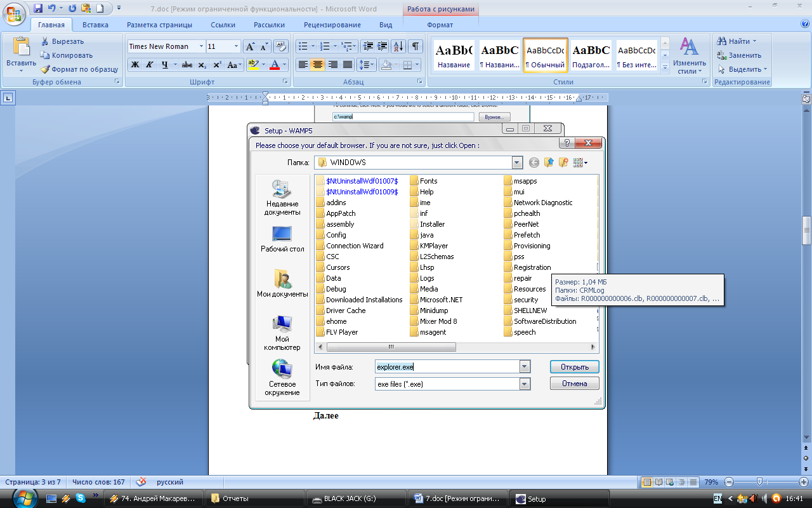Decrease the paragraph indent
The image size is (812, 508).
pyautogui.click(x=368, y=46)
